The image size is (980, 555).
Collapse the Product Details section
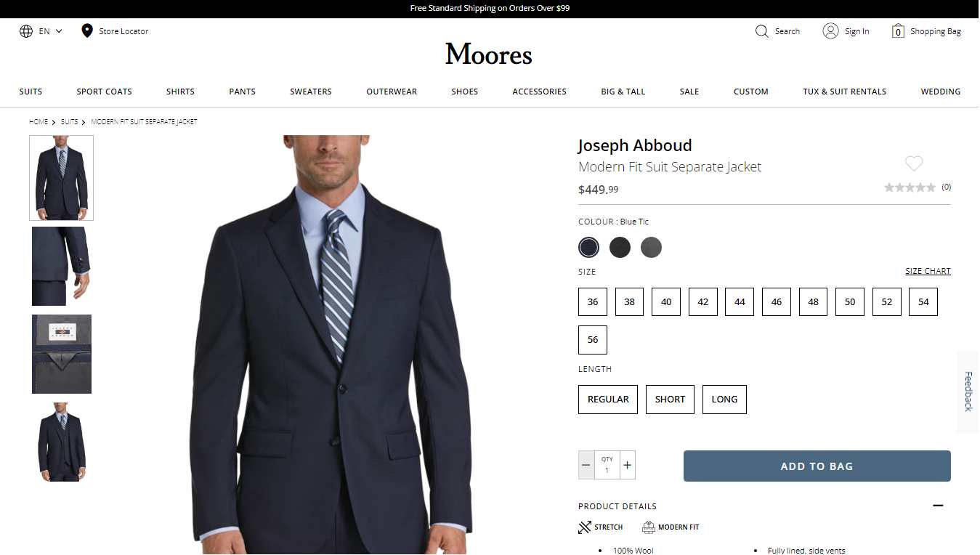coord(938,506)
